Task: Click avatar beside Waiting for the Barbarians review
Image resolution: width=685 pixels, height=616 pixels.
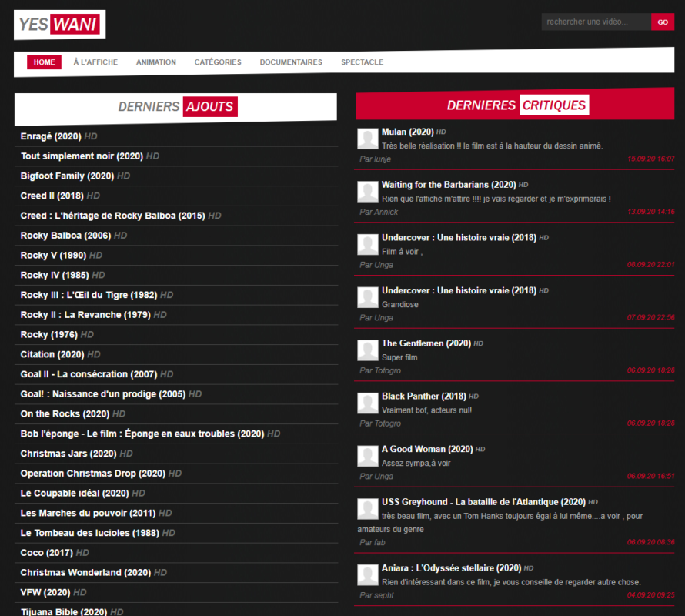Action: pyautogui.click(x=367, y=192)
